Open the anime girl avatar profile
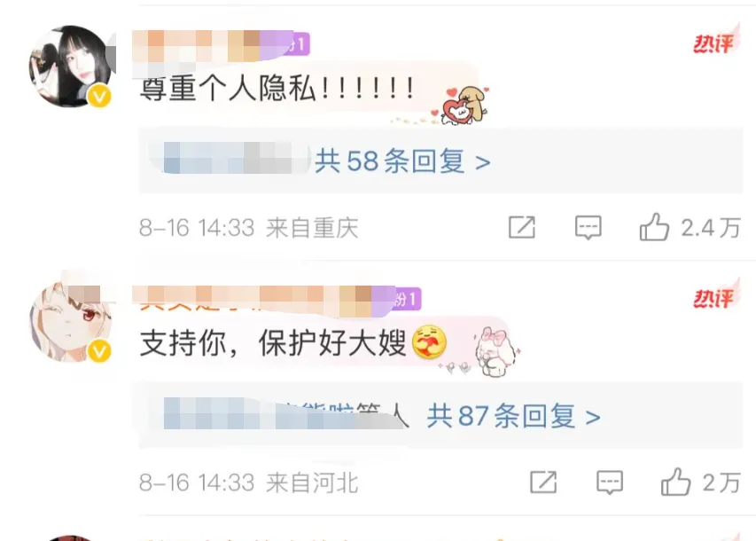Screen dimensions: 756x541 point(70,321)
